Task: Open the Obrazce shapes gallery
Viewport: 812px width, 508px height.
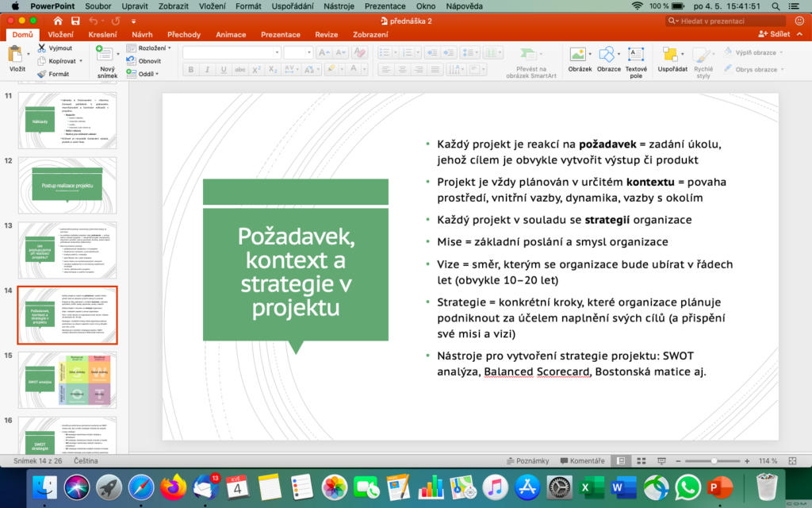Action: click(x=608, y=56)
